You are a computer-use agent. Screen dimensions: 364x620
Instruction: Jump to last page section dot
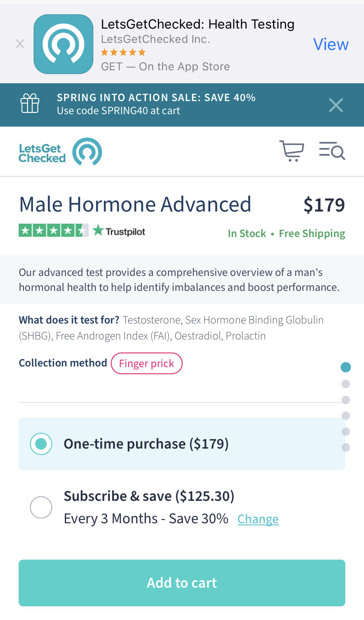(346, 448)
